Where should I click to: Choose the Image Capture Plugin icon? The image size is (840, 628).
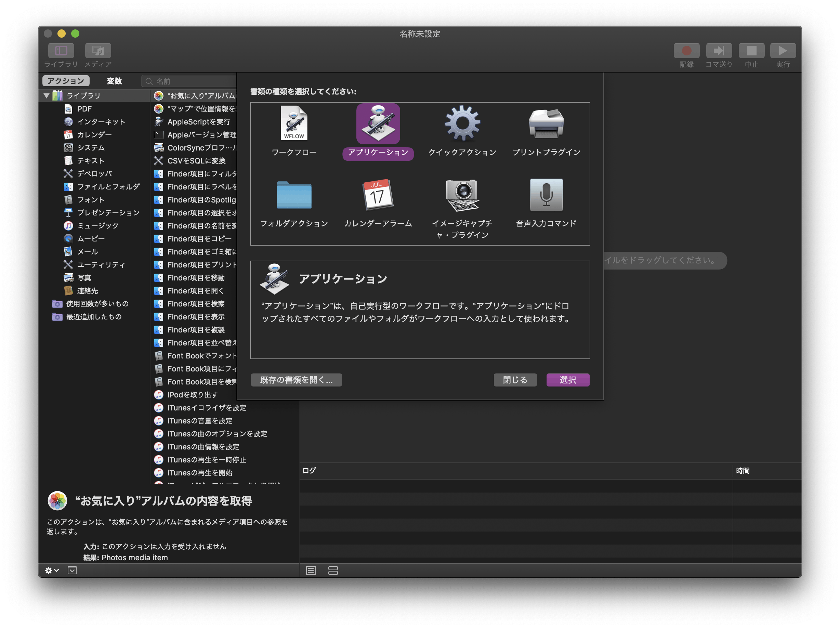click(x=462, y=195)
